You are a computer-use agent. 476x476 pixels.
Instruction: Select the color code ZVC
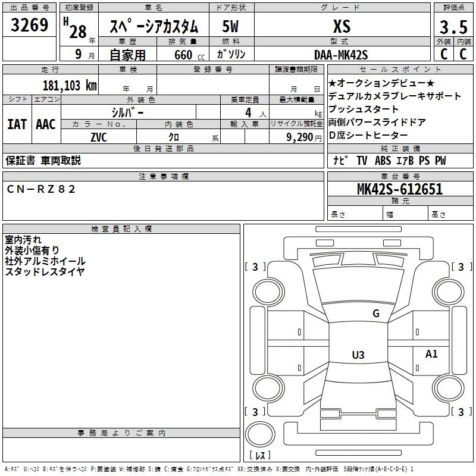coord(98,137)
